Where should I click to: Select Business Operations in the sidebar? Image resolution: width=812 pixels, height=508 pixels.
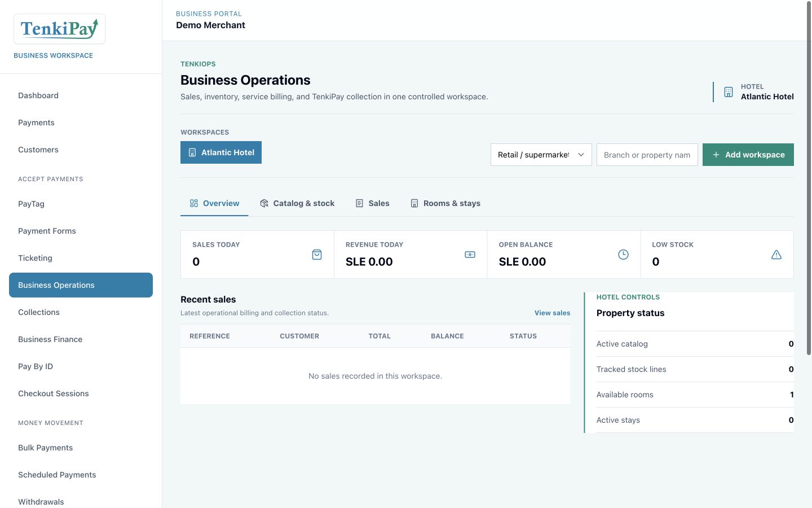(81, 285)
